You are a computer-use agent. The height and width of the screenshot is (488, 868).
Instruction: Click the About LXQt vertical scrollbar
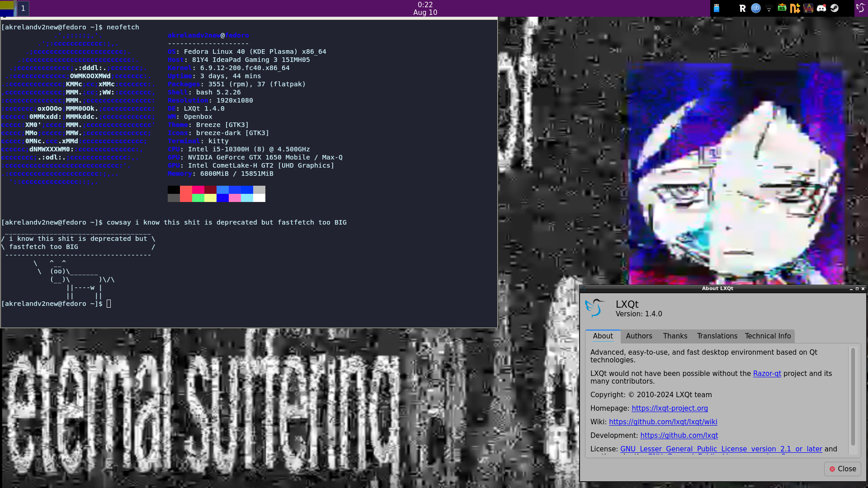coord(853,397)
